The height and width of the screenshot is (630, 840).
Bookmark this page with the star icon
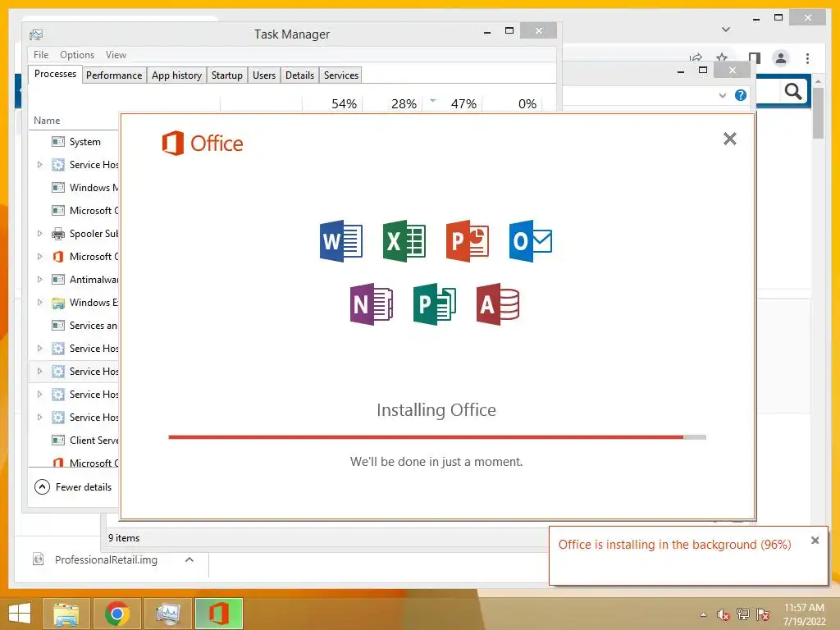tap(722, 57)
